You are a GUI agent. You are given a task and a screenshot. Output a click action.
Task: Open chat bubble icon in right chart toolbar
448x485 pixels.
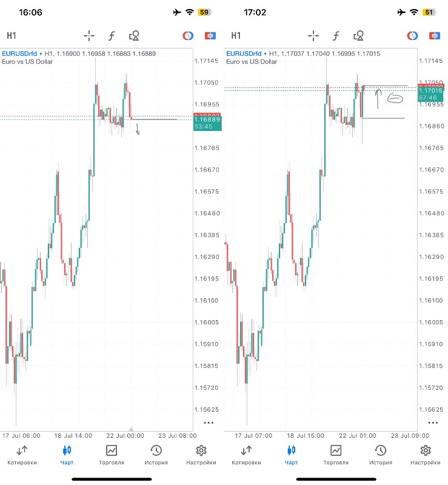[x=435, y=36]
